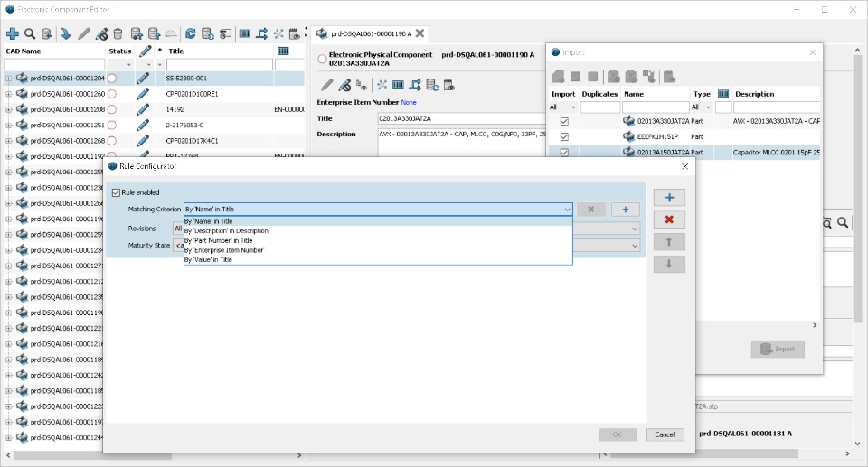Open Import column filter 'All' dropdown
This screenshot has width=868, height=467.
click(x=573, y=107)
